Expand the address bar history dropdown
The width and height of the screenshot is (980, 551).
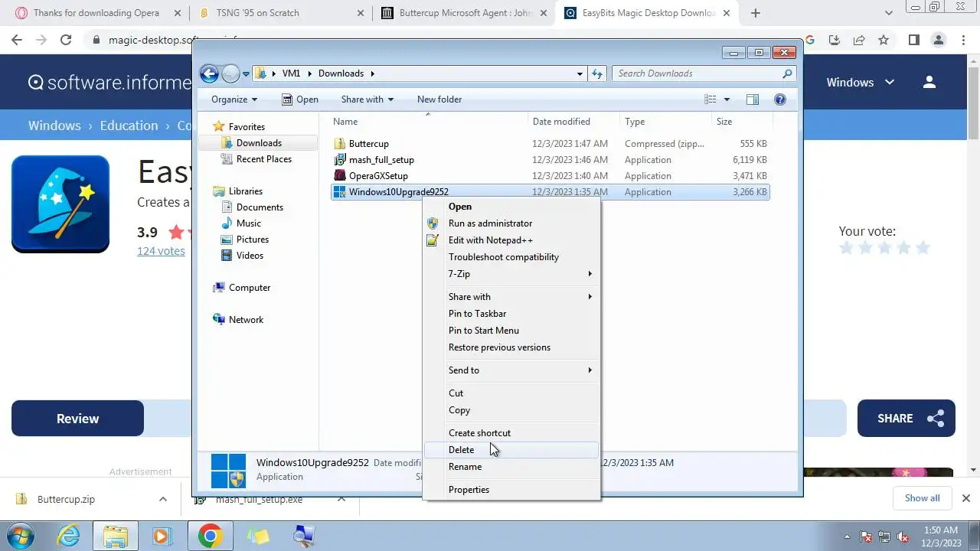(x=580, y=73)
